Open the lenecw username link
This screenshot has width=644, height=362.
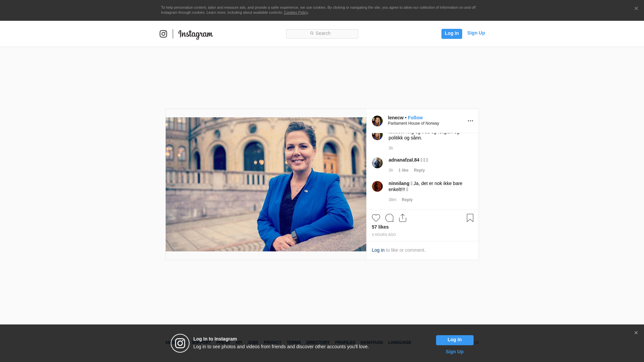(396, 118)
